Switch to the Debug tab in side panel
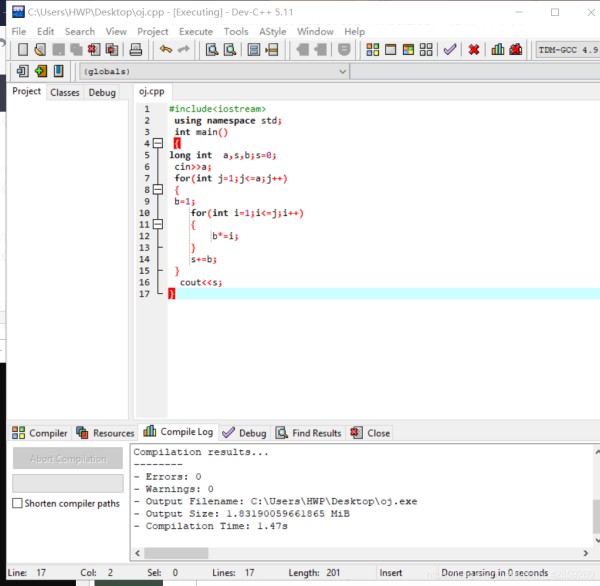 coord(102,93)
